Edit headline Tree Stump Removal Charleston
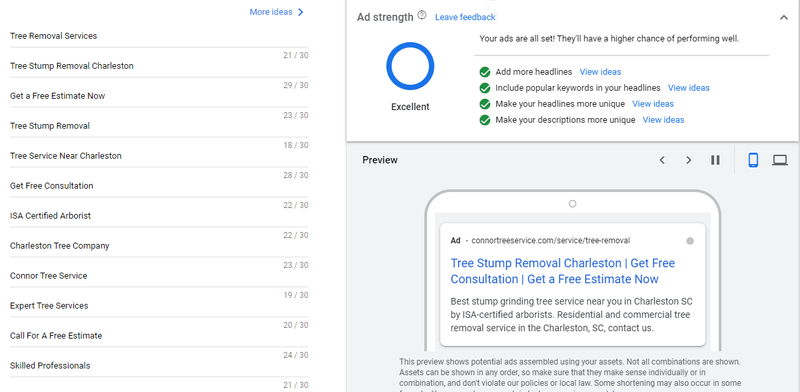800x392 pixels. (159, 66)
